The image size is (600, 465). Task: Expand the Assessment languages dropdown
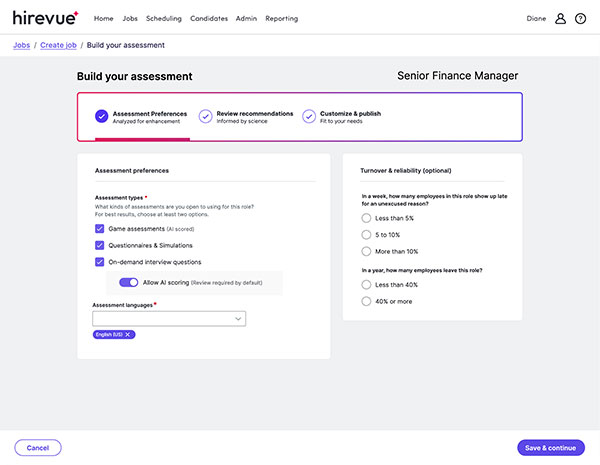pos(238,319)
